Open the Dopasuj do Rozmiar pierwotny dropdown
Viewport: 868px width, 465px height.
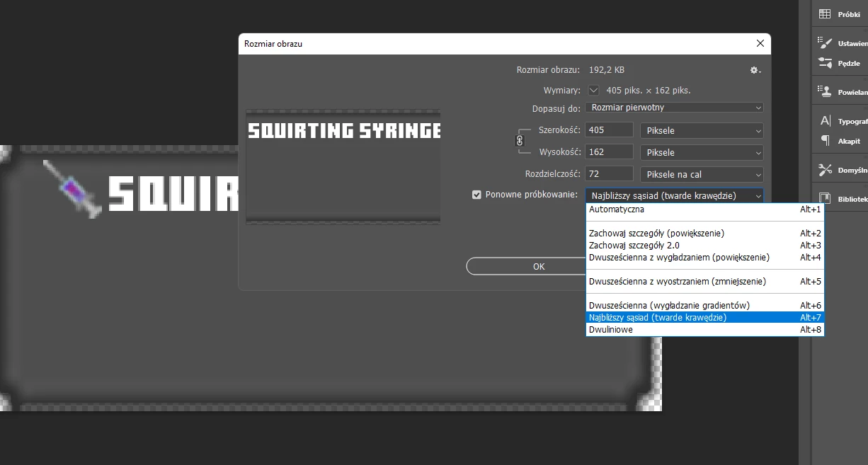tap(675, 108)
